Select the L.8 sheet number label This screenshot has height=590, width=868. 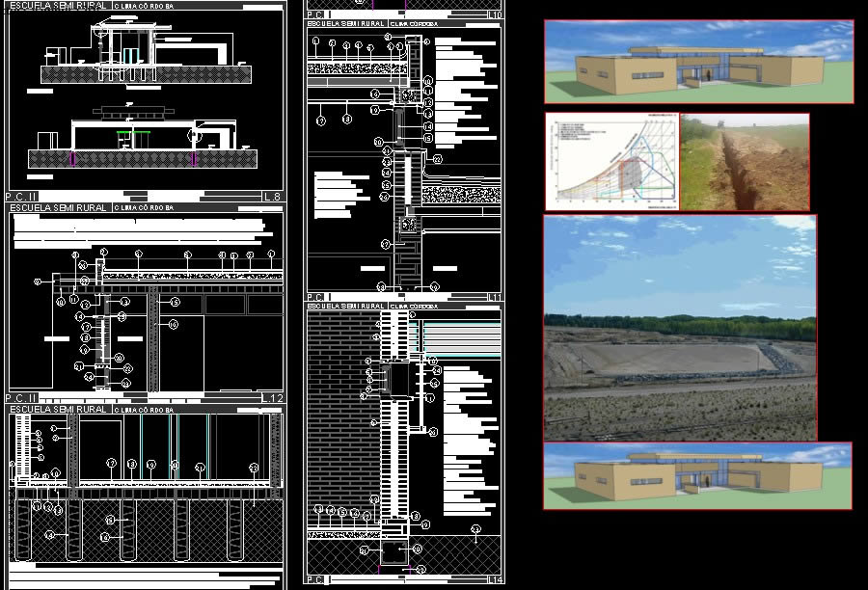[x=272, y=197]
